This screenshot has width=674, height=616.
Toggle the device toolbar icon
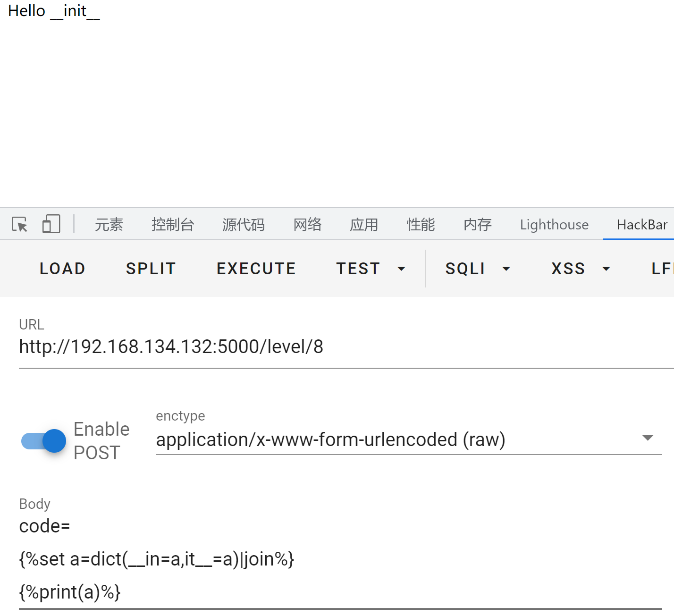(x=51, y=224)
